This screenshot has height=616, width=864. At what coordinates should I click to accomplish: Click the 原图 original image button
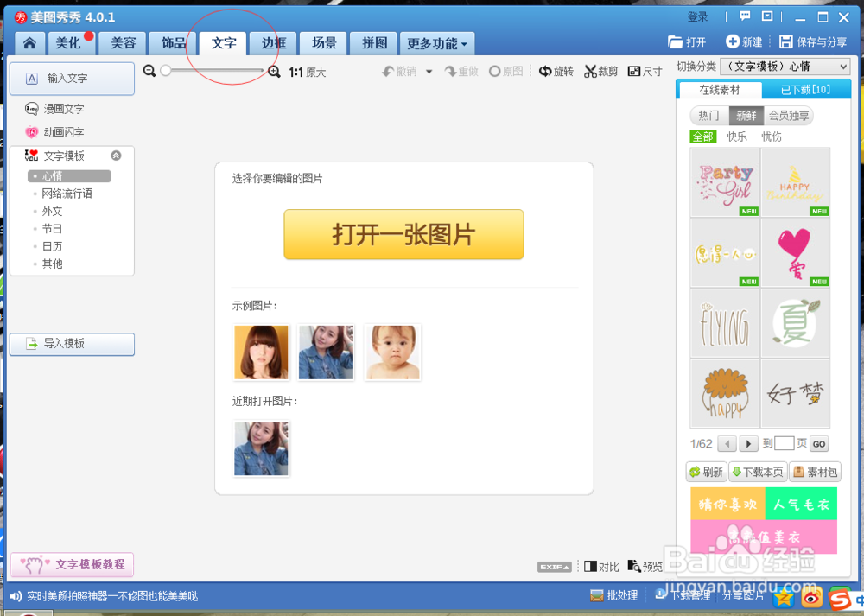coord(505,72)
